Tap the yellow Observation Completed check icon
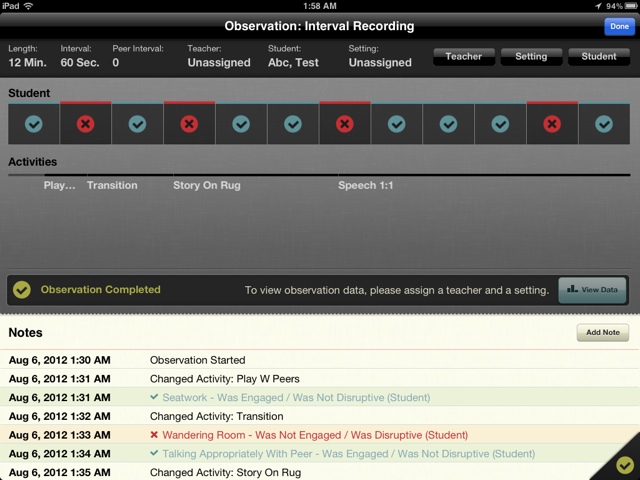This screenshot has width=640, height=480. pyautogui.click(x=22, y=290)
